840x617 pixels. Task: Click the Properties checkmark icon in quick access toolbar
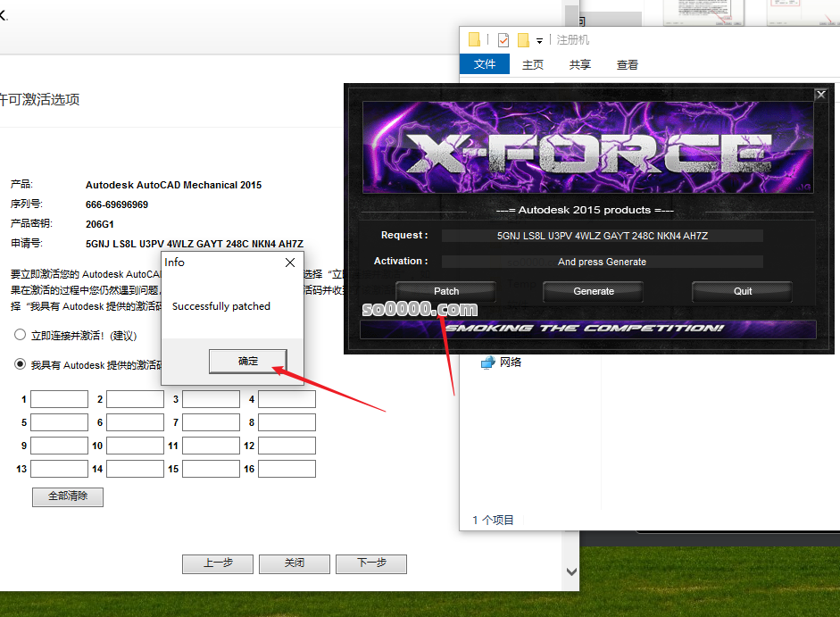(503, 39)
